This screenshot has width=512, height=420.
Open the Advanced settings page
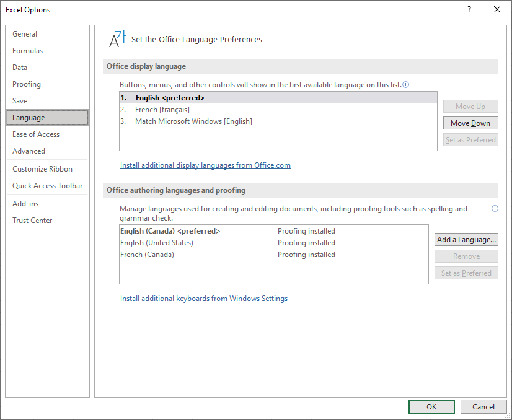(29, 151)
